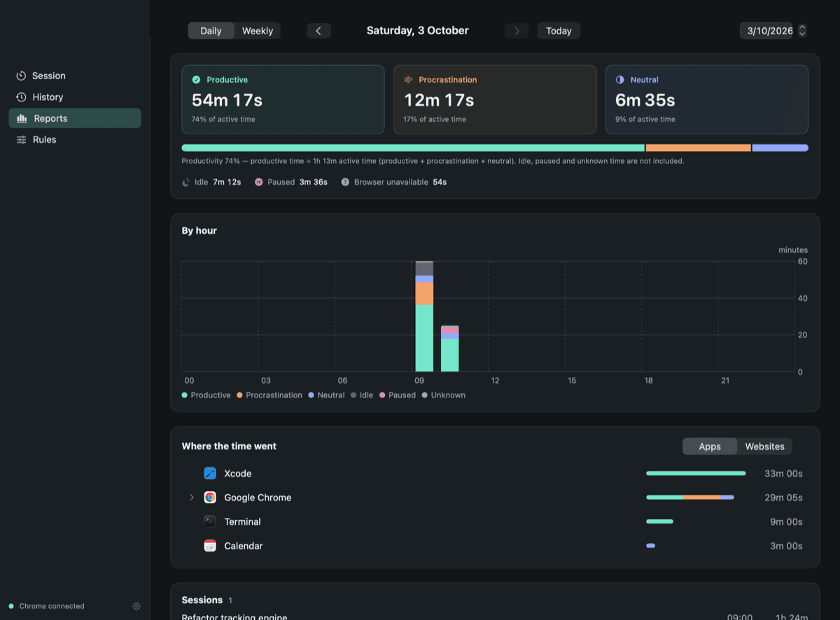Go to previous day arrow
Image resolution: width=840 pixels, height=620 pixels.
pos(318,31)
